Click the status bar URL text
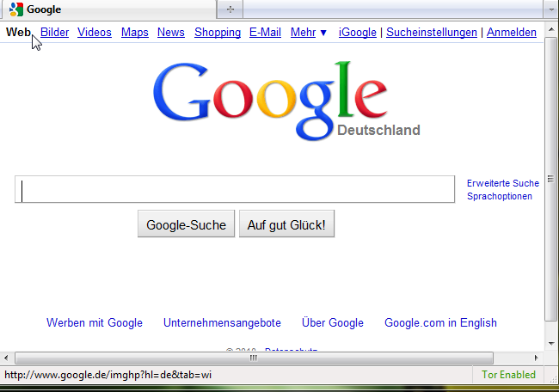Screen dimensions: 559x392 point(108,375)
